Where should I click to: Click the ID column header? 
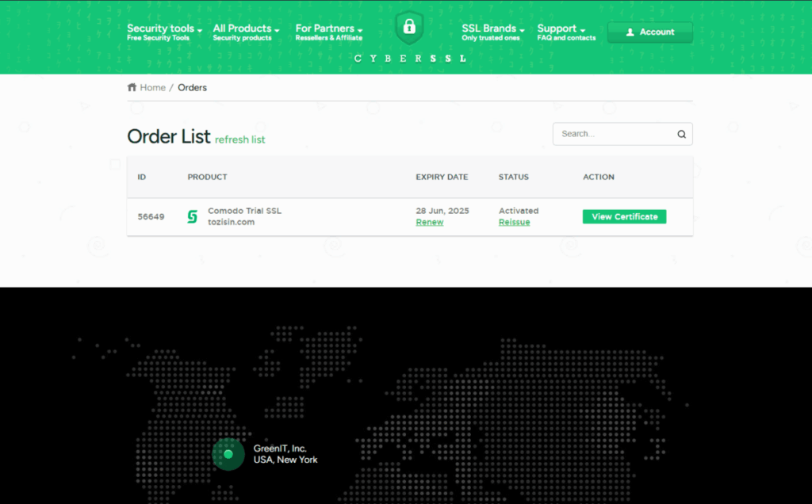(x=142, y=177)
